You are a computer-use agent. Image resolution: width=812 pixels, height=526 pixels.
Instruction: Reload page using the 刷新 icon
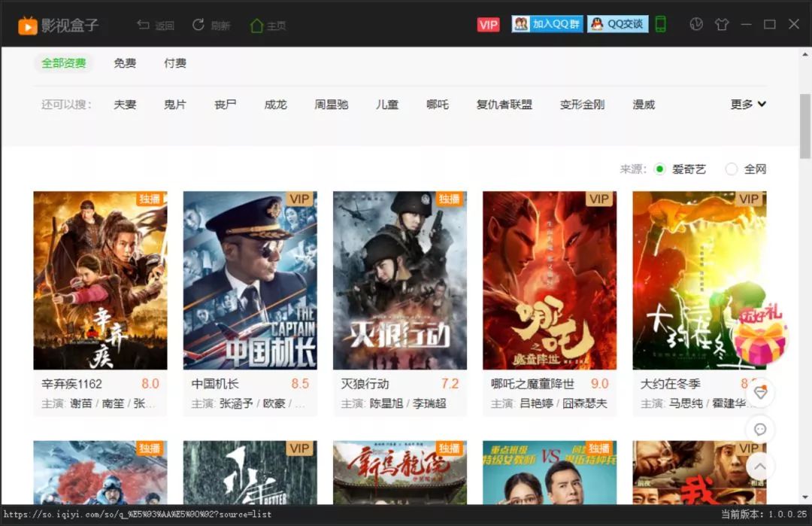pos(198,25)
